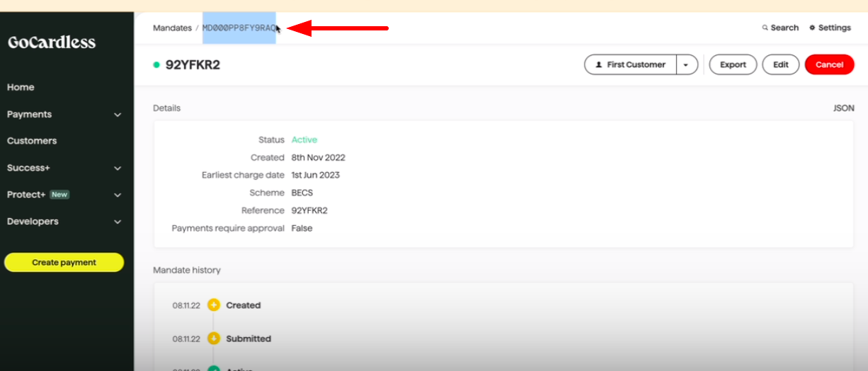Image resolution: width=868 pixels, height=371 pixels.
Task: Open Customers in the sidebar
Action: click(32, 141)
